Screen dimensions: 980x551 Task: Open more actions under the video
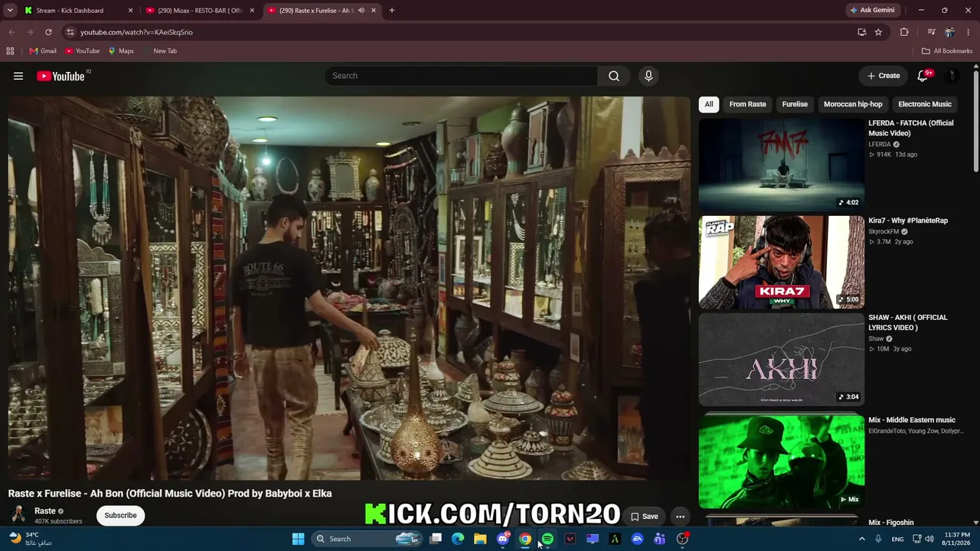[x=680, y=517]
